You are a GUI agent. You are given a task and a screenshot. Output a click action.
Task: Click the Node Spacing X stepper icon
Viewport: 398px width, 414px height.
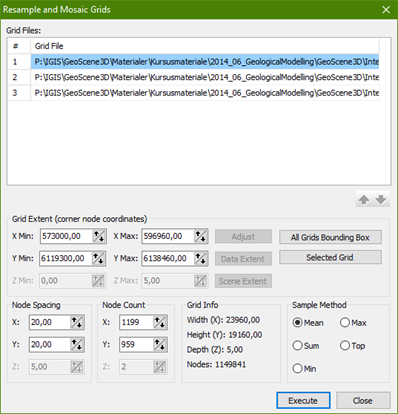click(77, 322)
